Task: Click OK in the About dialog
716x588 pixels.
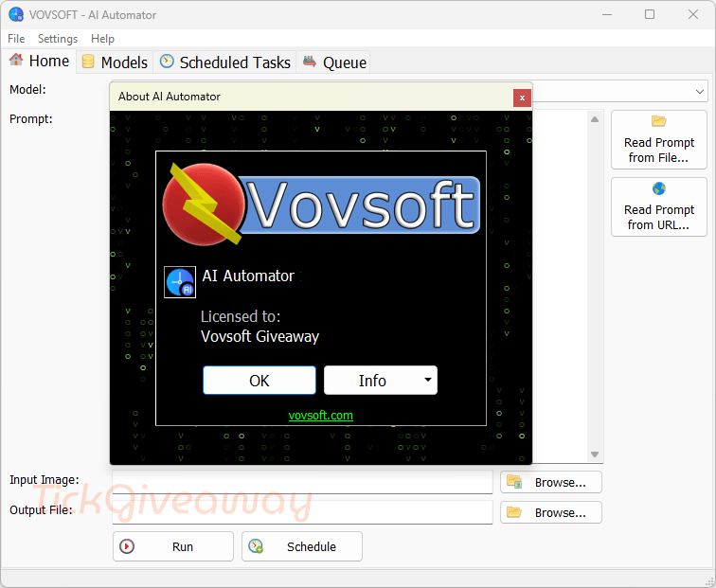Action: click(x=260, y=381)
